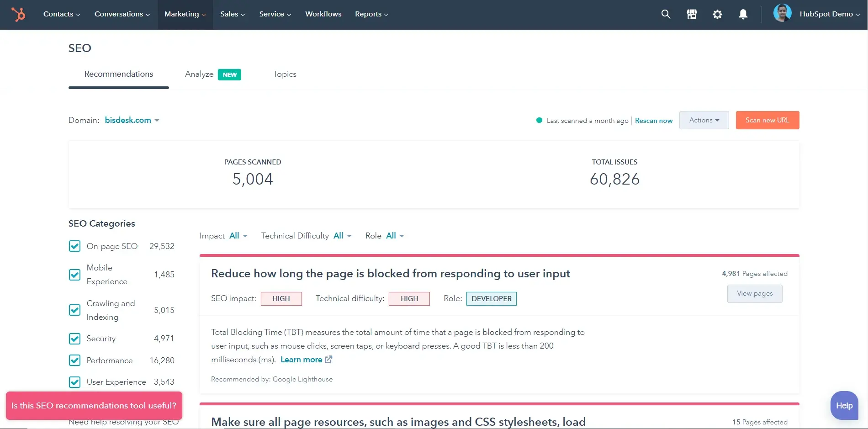Open the Settings gear icon
The width and height of the screenshot is (868, 429).
click(717, 14)
